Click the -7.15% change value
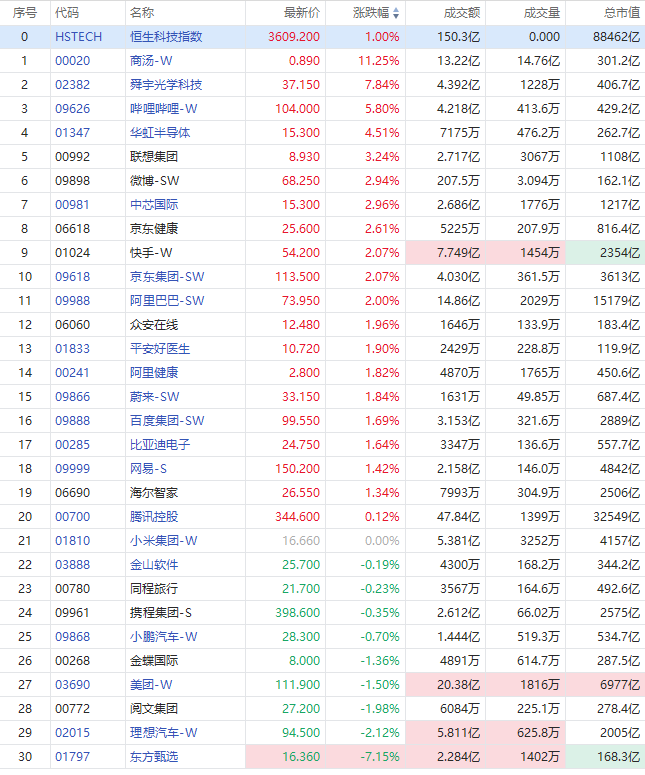645x775 pixels. (380, 757)
